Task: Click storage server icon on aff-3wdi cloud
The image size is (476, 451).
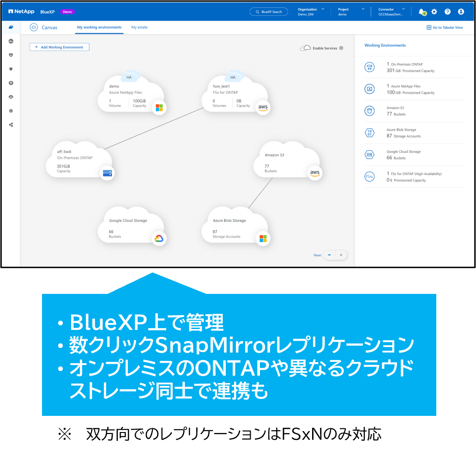Action: (108, 173)
